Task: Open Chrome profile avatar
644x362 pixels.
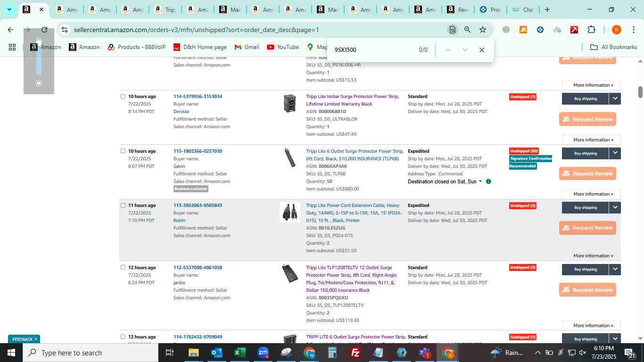Action: pyautogui.click(x=616, y=30)
